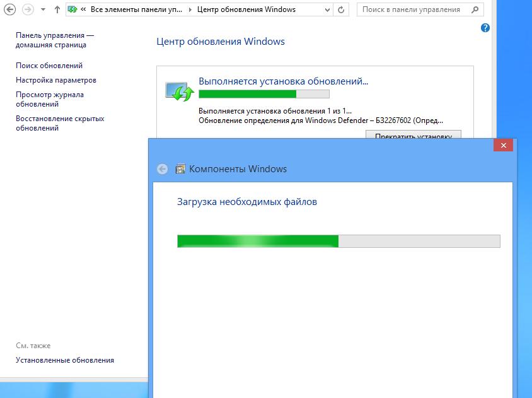Image resolution: width=532 pixels, height=398 pixels.
Task: Click 'Выполняется установка обновлений...' status text
Action: pyautogui.click(x=283, y=81)
